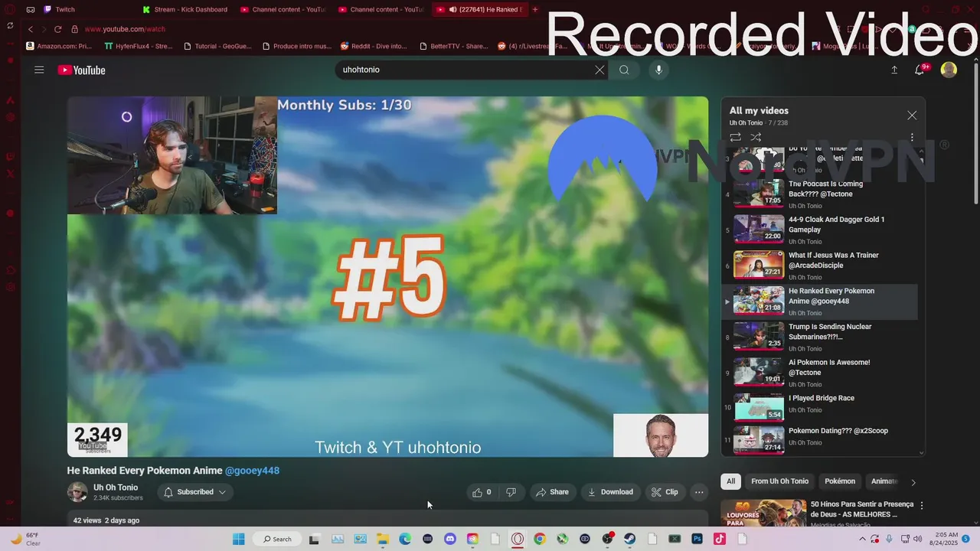
Task: Open the Reddit - Dive into bookmark
Action: [374, 46]
